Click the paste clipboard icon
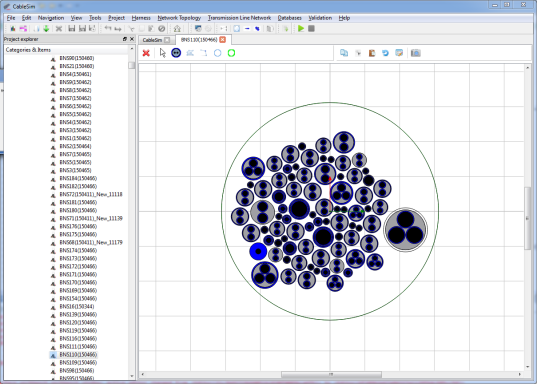The width and height of the screenshot is (537, 384). [x=372, y=53]
